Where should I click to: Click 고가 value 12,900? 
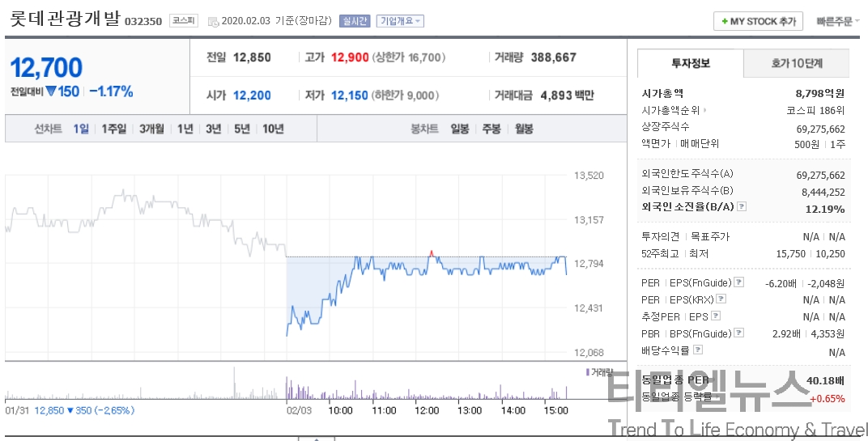[x=350, y=57]
